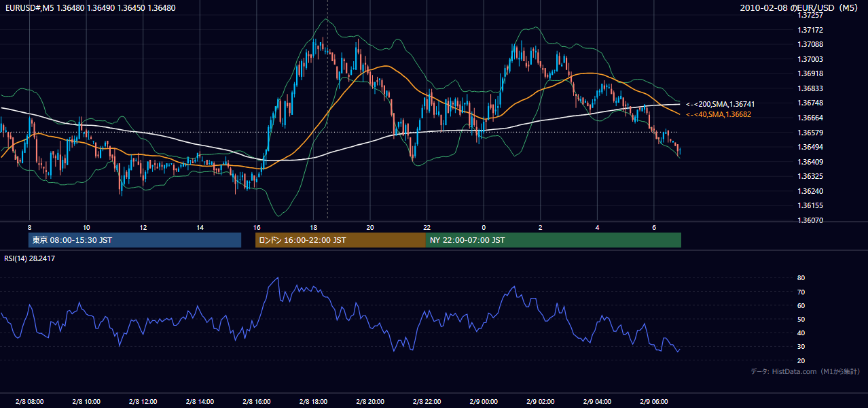Image resolution: width=868 pixels, height=408 pixels.
Task: Click the 2/9 06:00 time label
Action: pyautogui.click(x=654, y=402)
